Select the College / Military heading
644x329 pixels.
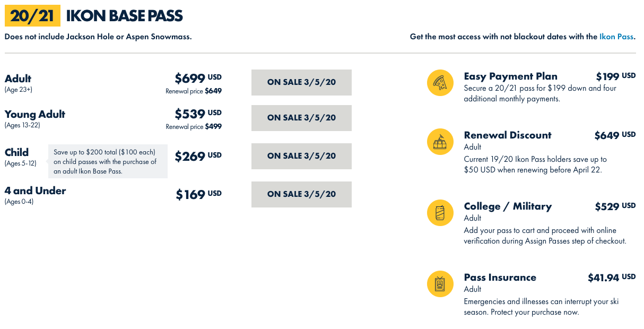(x=508, y=206)
